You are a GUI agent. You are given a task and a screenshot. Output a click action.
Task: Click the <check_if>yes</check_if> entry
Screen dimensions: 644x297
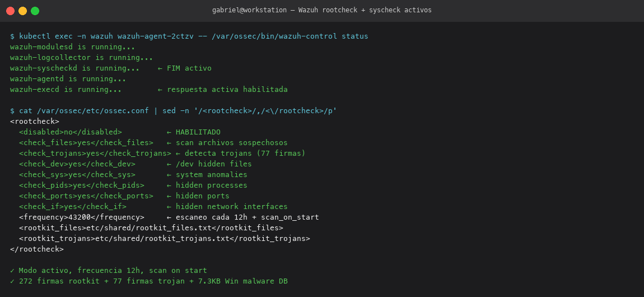(x=73, y=207)
